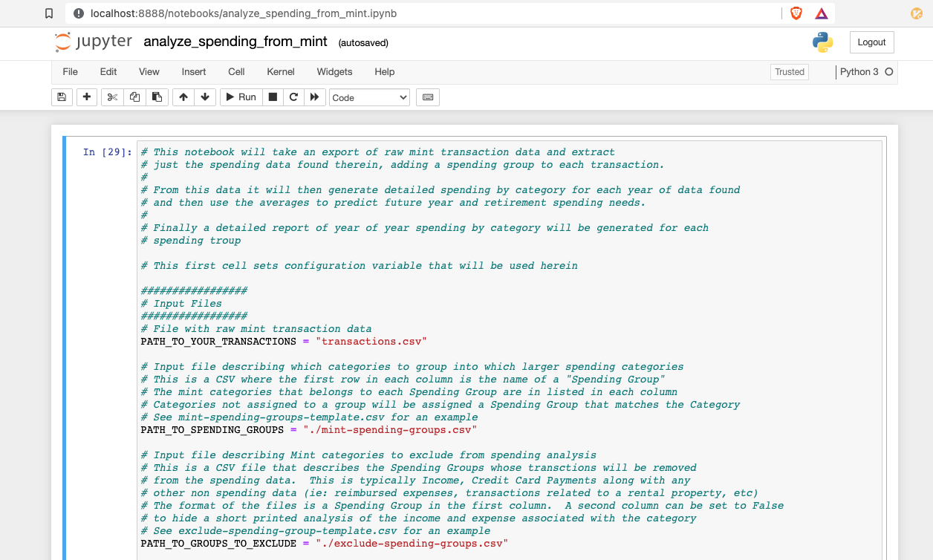Insert a cell below with plus icon
Viewport: 933px width, 560px height.
(x=87, y=97)
